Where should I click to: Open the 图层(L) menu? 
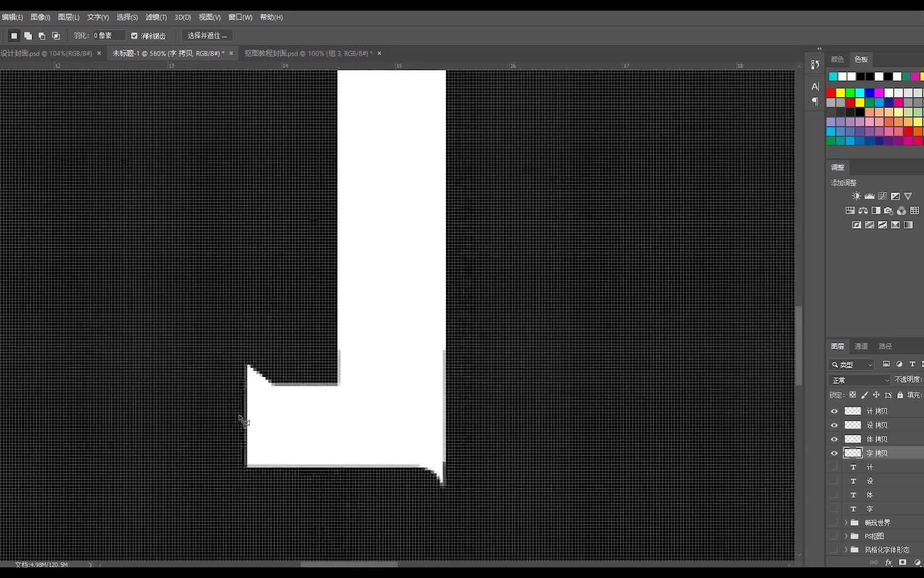click(68, 17)
